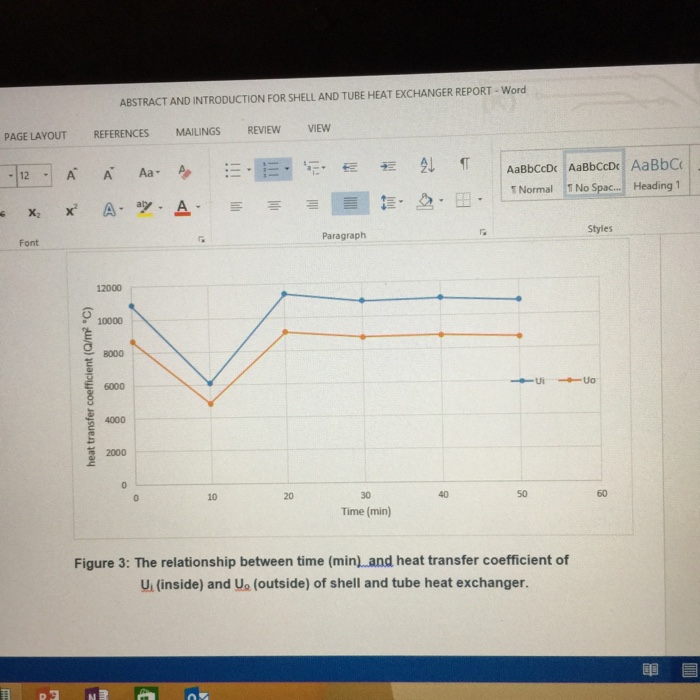This screenshot has width=700, height=700.
Task: Open the Text Effects dropdown arrow
Action: pos(121,208)
